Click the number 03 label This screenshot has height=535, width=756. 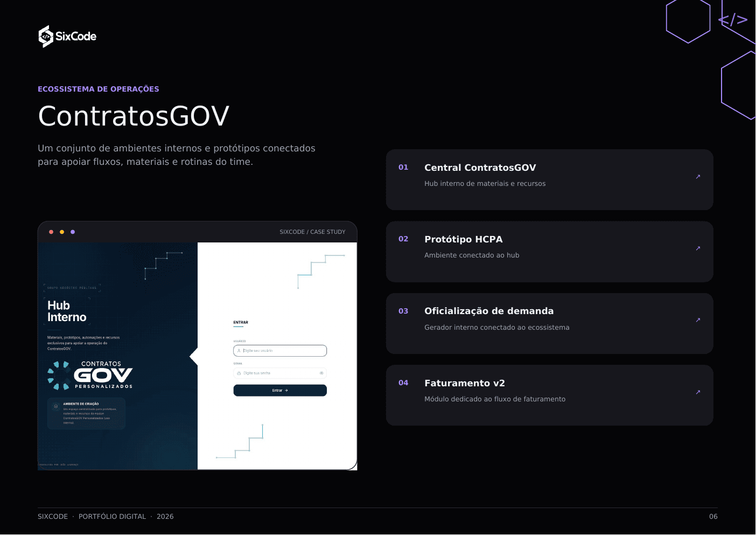tap(403, 311)
